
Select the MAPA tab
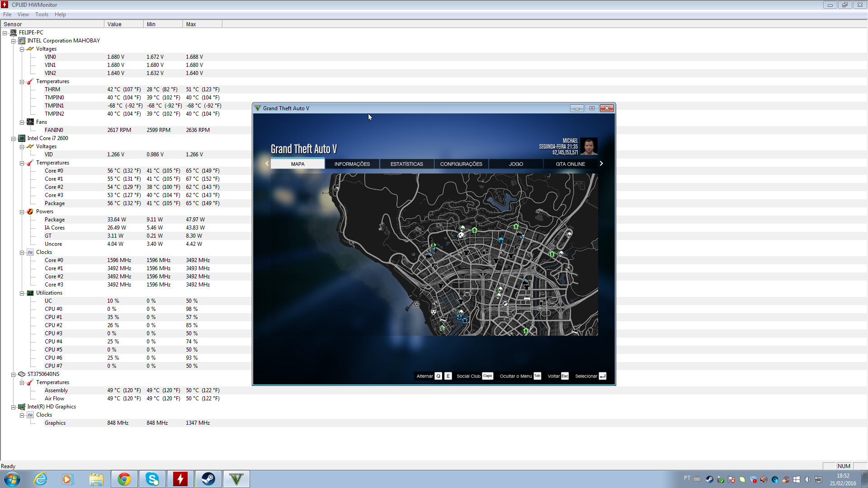[x=297, y=164]
